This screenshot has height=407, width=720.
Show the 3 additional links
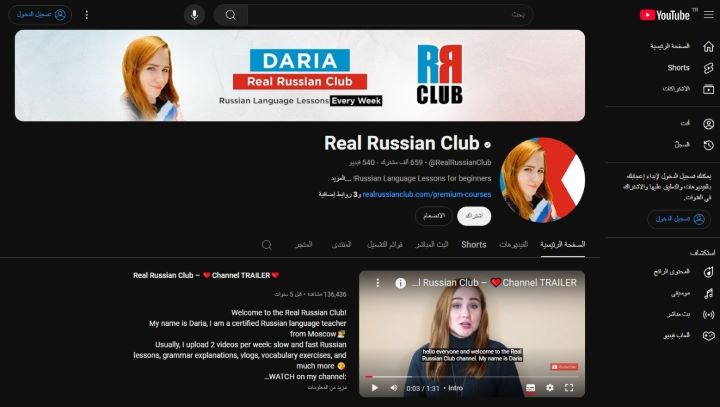(x=340, y=194)
